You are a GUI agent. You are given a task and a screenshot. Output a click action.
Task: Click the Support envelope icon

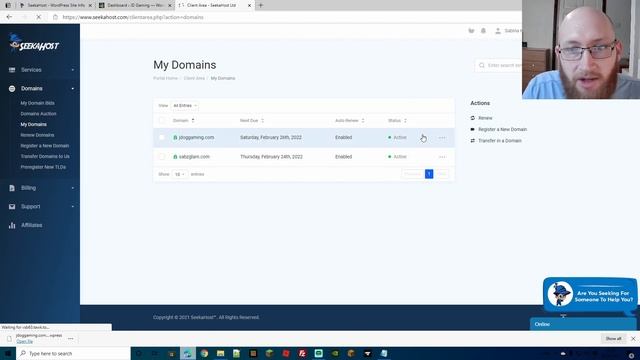coord(12,207)
